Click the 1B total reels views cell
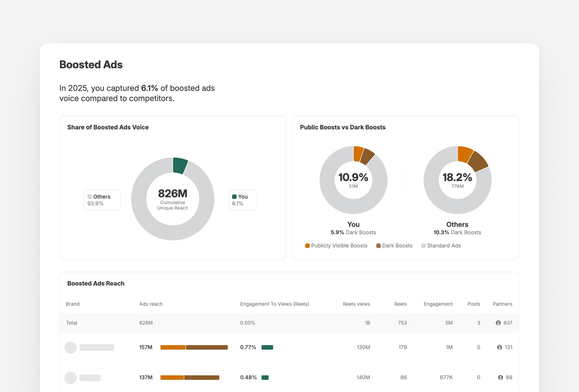Viewport: 579px width, 392px height. pos(368,323)
